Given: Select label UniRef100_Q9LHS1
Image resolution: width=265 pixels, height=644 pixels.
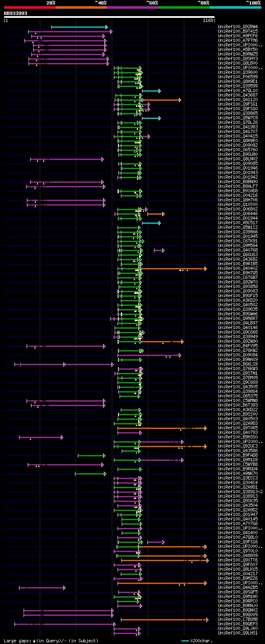Looking at the screenshot, I should 238,633.
